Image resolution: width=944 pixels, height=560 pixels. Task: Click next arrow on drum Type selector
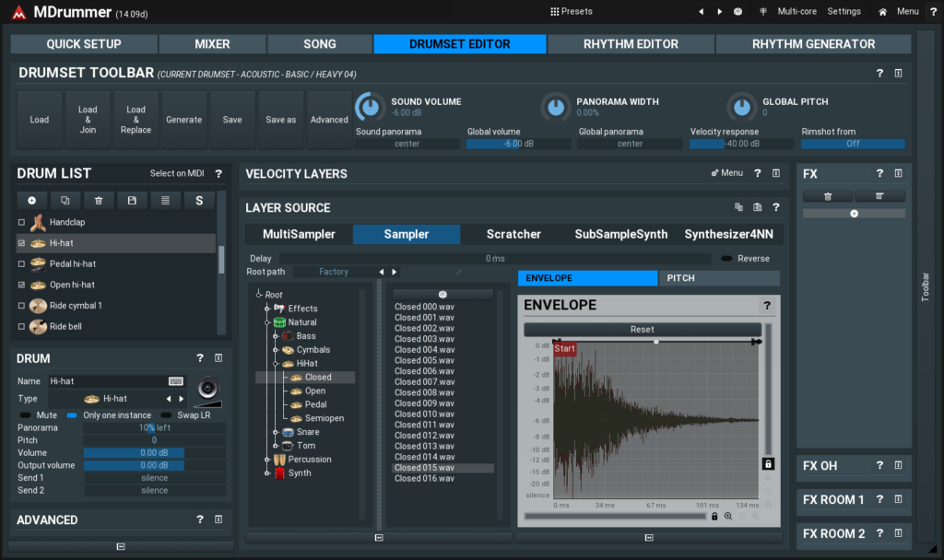tap(182, 399)
